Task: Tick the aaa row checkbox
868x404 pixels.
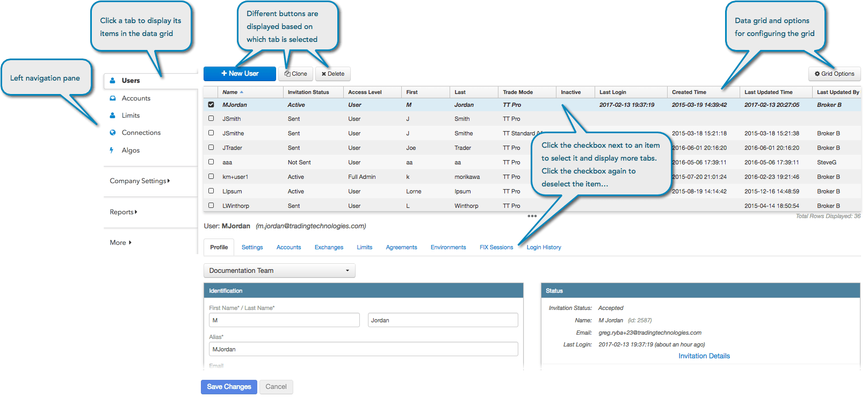Action: click(211, 162)
